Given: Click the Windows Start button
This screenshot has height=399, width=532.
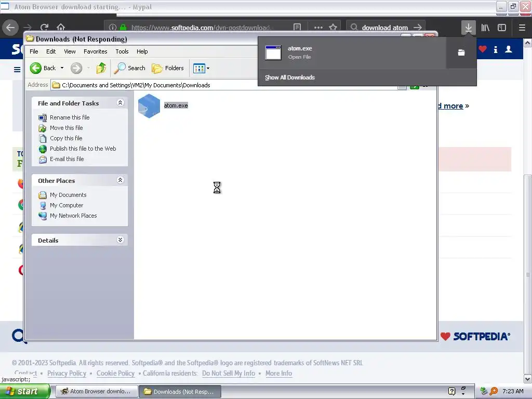Looking at the screenshot, I should coord(25,392).
